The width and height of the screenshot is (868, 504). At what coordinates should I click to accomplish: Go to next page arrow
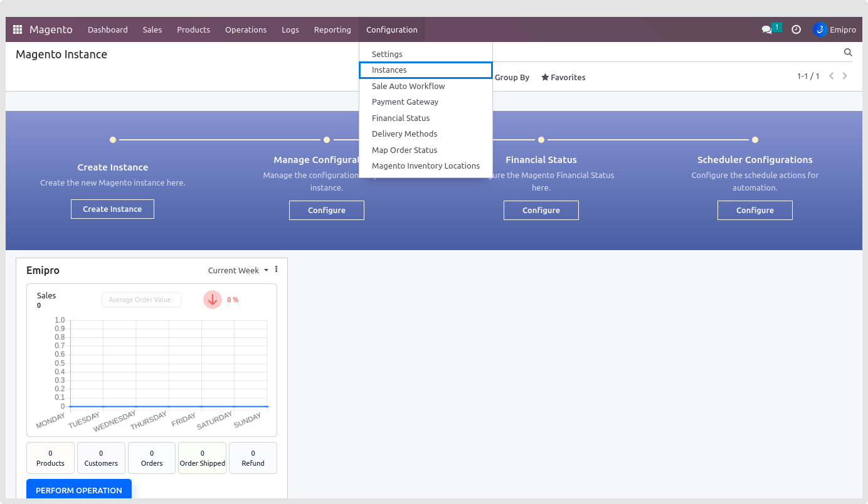845,76
